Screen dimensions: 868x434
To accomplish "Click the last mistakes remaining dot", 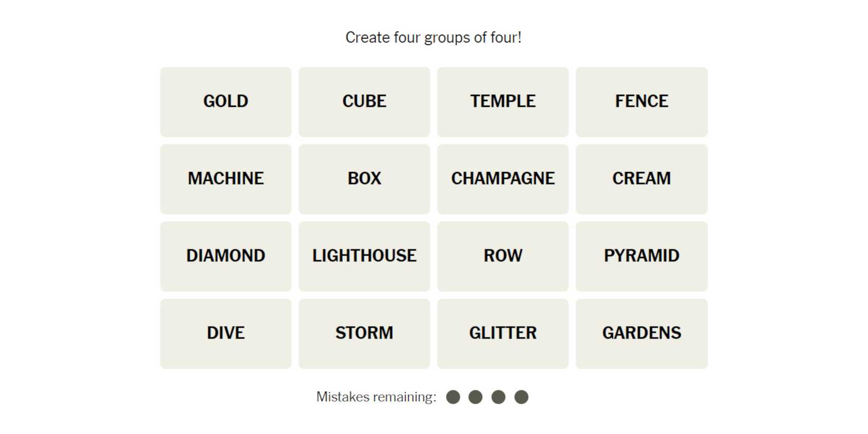I will [x=521, y=397].
